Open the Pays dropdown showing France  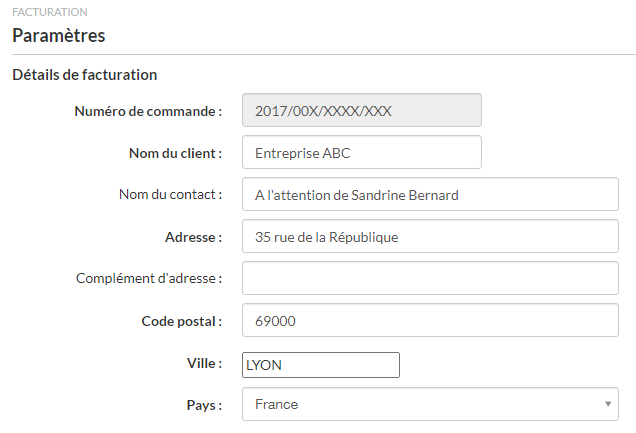(x=420, y=404)
